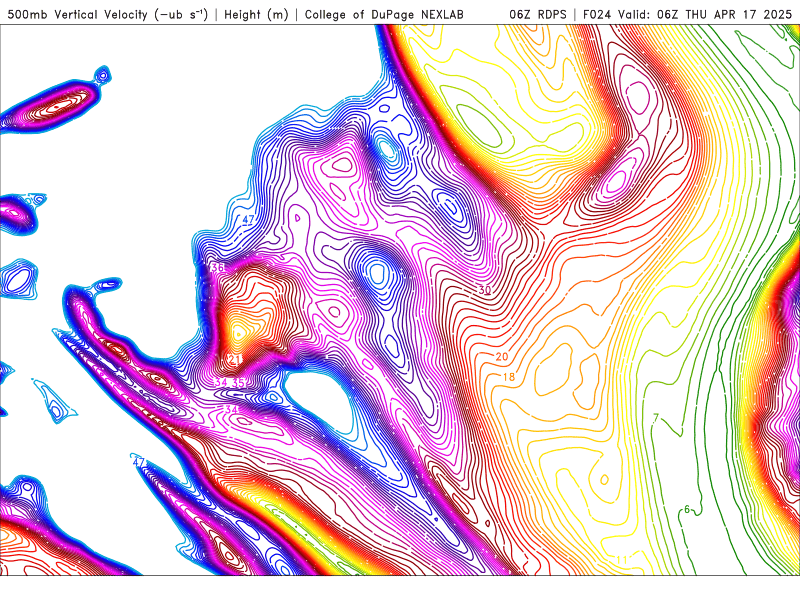Click the "College of DuPage NEXLAB" text
This screenshot has height=600, width=800.
[x=384, y=14]
